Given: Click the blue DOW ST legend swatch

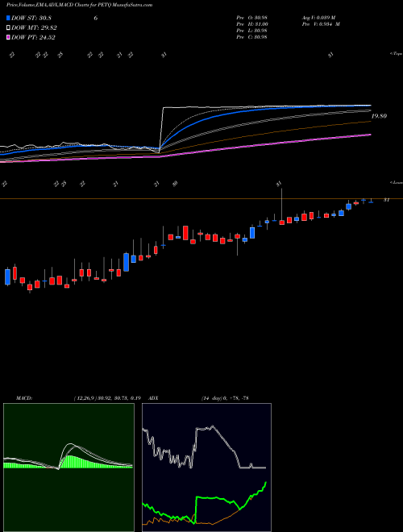Looking at the screenshot, I should click(8, 18).
